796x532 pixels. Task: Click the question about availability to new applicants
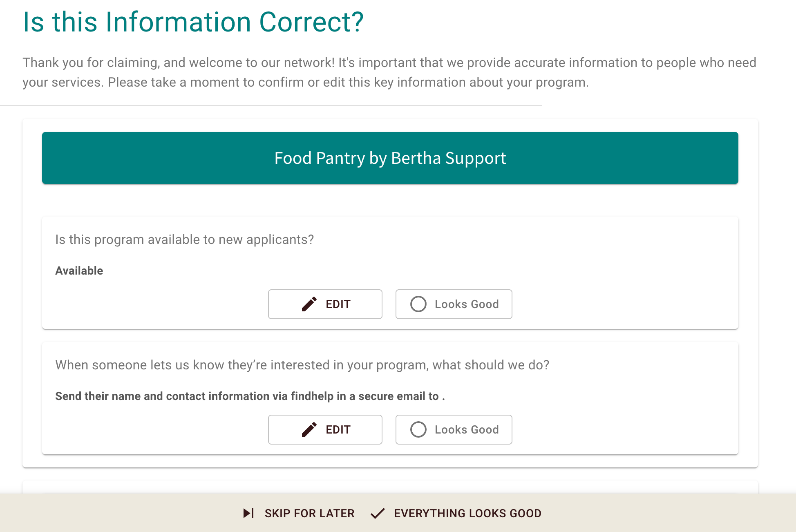coord(184,239)
